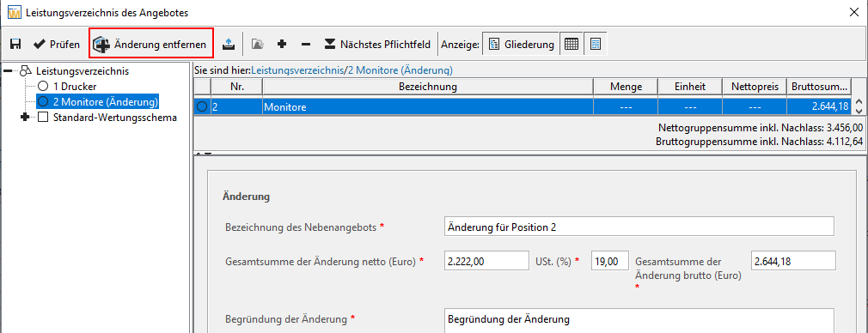Viewport: 868px width, 333px height.
Task: Click the Einheit column header
Action: [690, 87]
